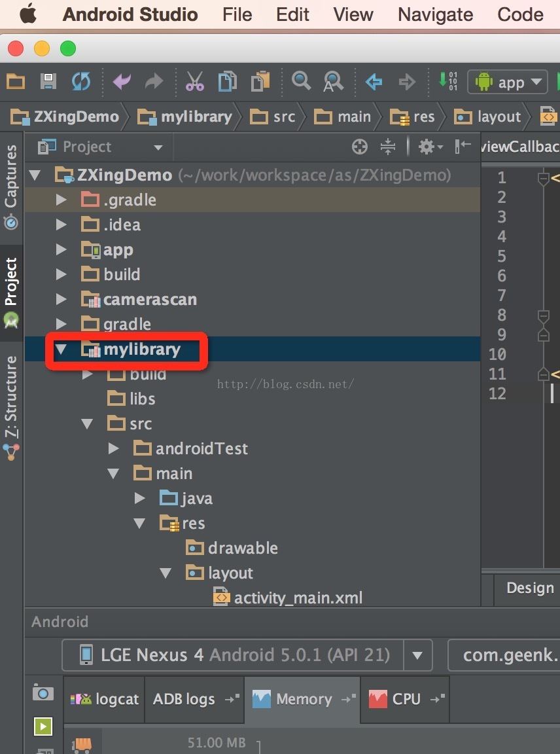Click the Collapse All icon
The width and height of the screenshot is (560, 754).
pyautogui.click(x=388, y=147)
